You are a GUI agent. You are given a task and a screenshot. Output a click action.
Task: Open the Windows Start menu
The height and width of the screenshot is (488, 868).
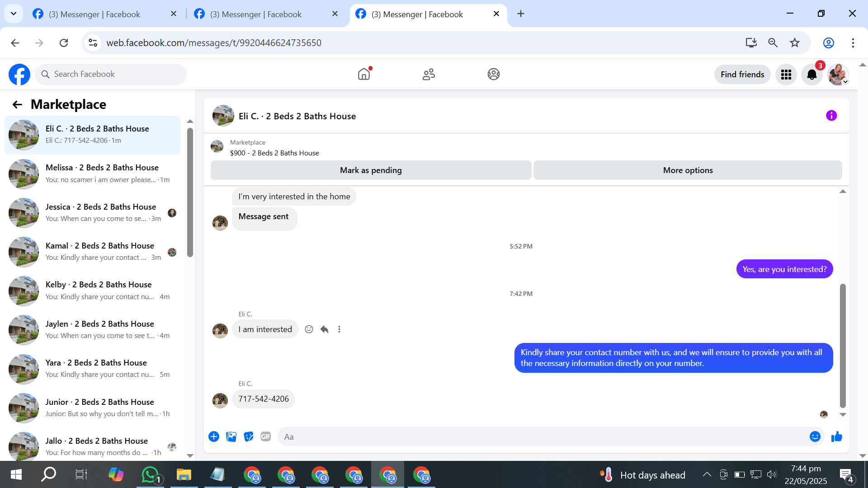coord(16,474)
